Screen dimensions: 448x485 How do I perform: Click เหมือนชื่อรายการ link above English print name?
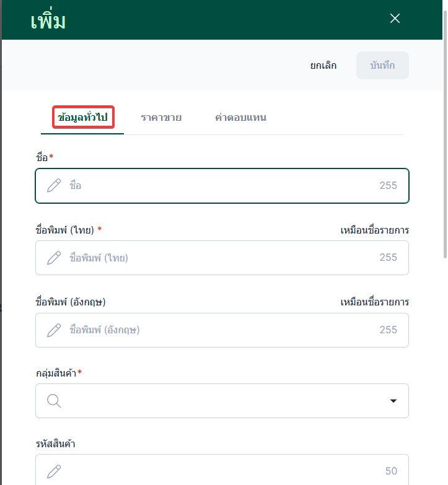pyautogui.click(x=374, y=302)
